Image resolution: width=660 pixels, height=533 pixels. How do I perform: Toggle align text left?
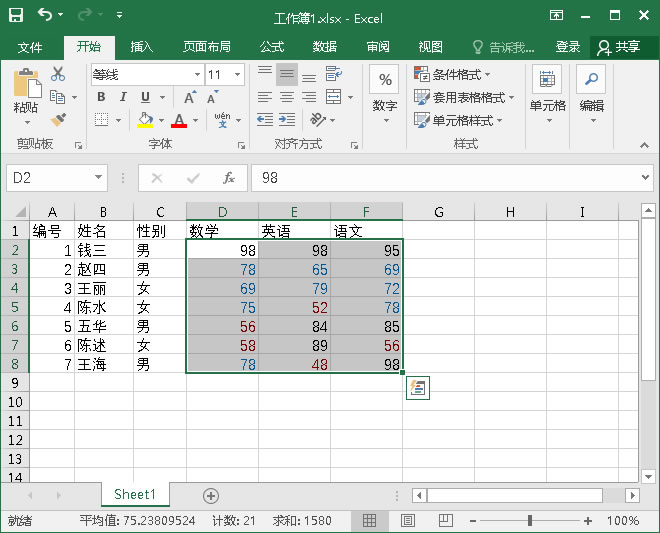265,97
